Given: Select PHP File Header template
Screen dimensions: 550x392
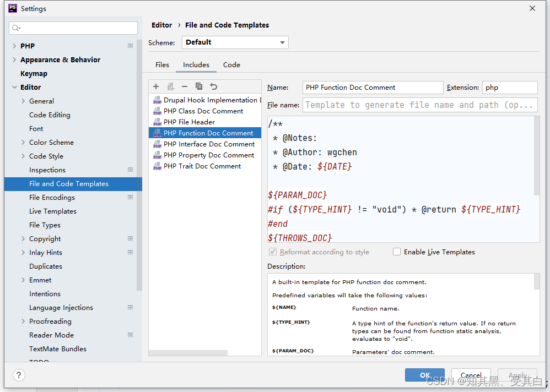Looking at the screenshot, I should (x=205, y=122).
